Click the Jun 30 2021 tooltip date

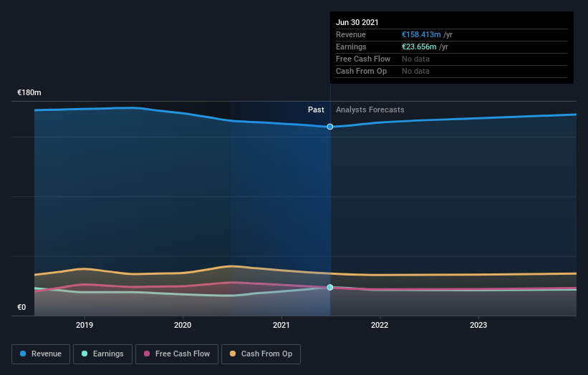(357, 22)
